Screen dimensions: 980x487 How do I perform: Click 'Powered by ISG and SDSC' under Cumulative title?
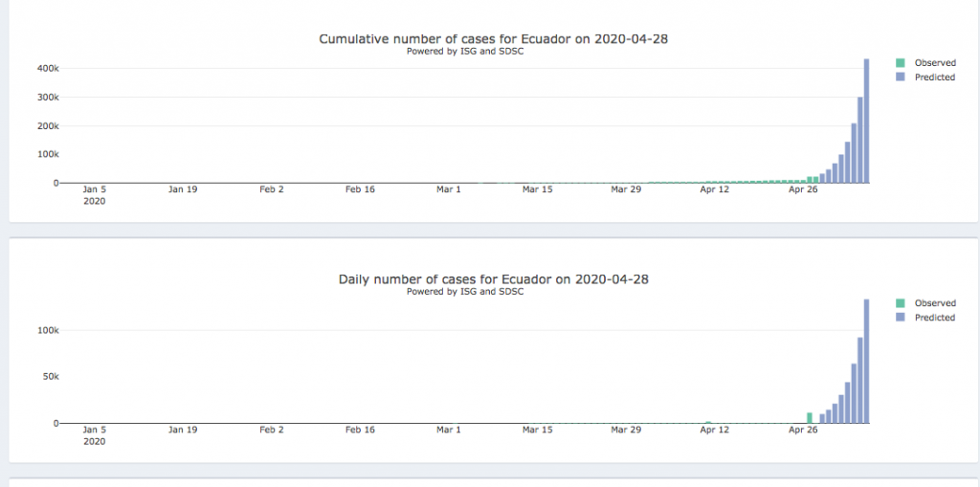tap(465, 52)
